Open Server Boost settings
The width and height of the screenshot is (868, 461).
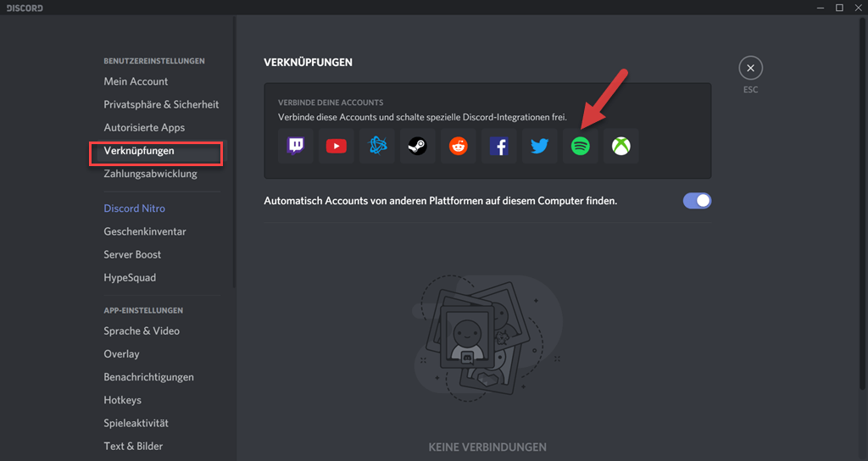132,254
